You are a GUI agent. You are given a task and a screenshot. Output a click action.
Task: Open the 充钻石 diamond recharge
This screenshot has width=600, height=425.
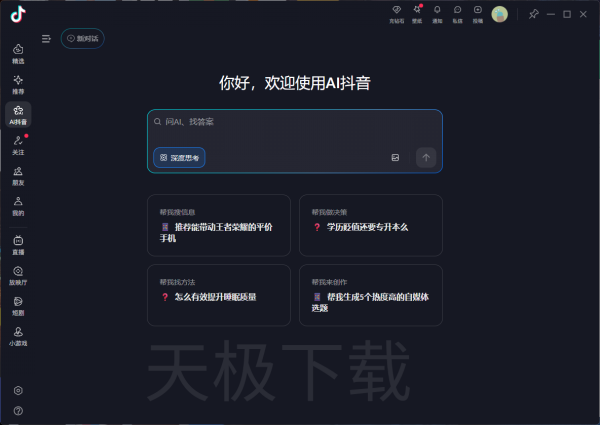tap(396, 13)
